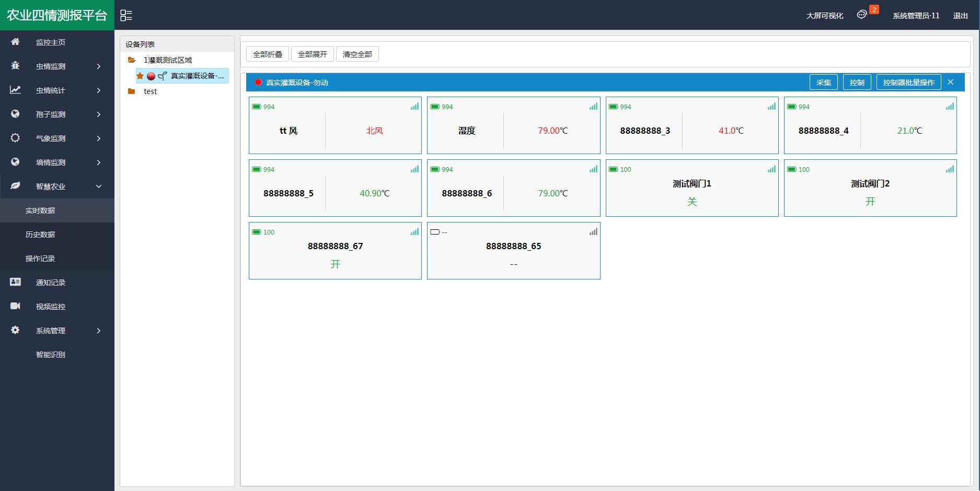
Task: Click the card icon beside 通知记录
Action: pos(15,282)
